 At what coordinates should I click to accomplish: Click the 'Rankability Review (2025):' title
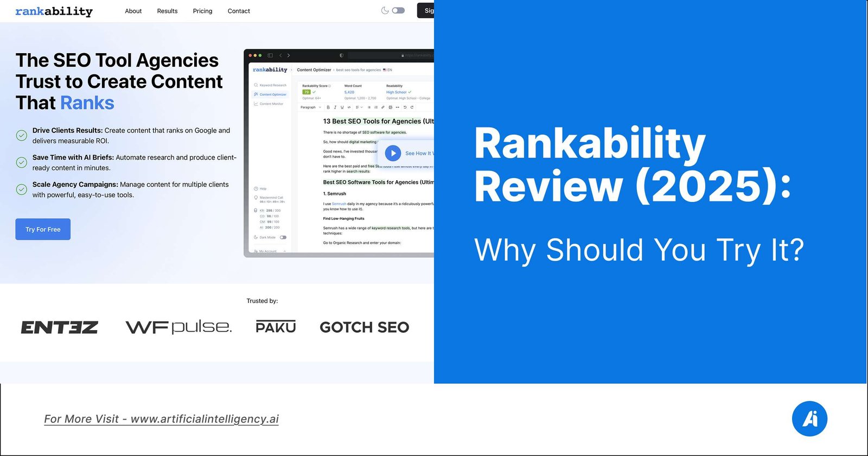tap(633, 165)
